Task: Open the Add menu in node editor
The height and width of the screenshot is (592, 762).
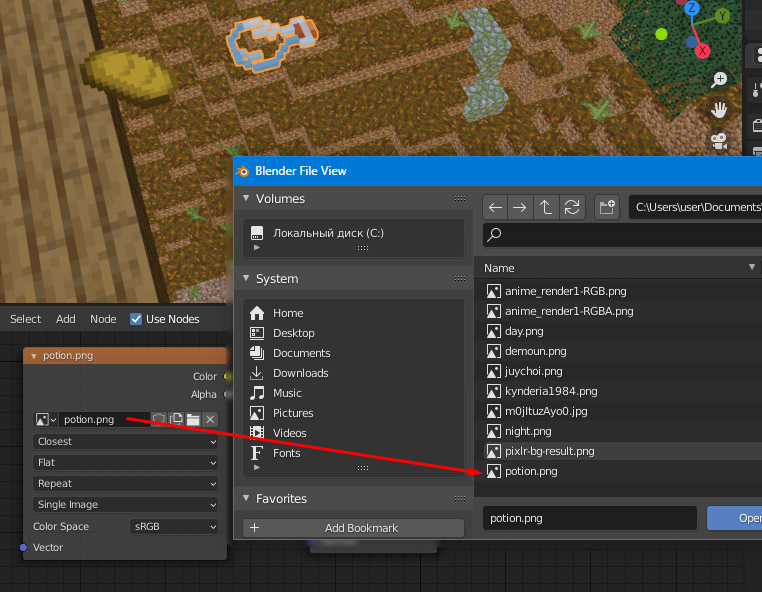Action: tap(66, 319)
